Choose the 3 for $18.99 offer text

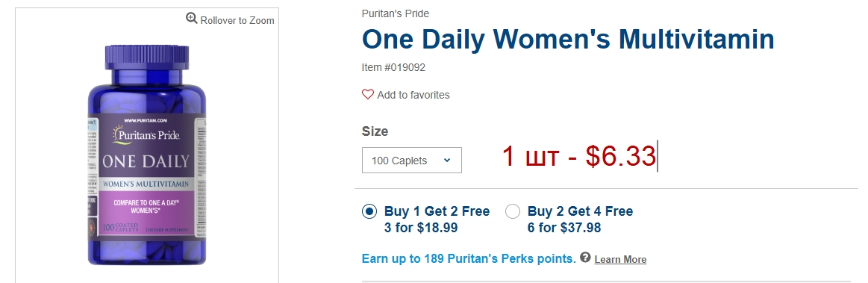click(421, 228)
